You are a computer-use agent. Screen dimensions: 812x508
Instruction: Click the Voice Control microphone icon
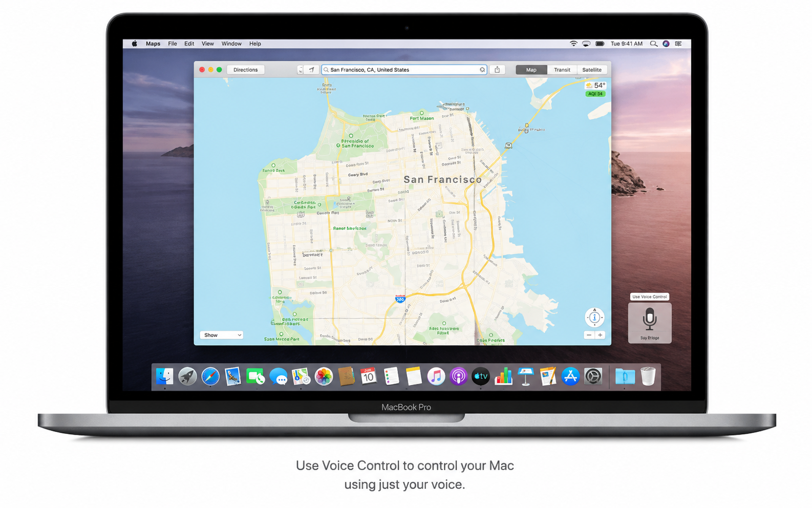650,319
